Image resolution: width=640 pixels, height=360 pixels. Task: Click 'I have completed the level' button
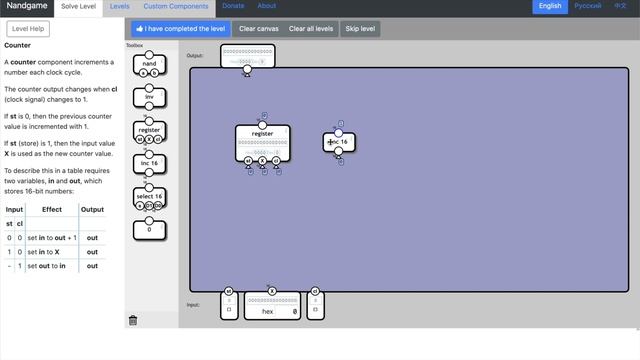coord(181,29)
